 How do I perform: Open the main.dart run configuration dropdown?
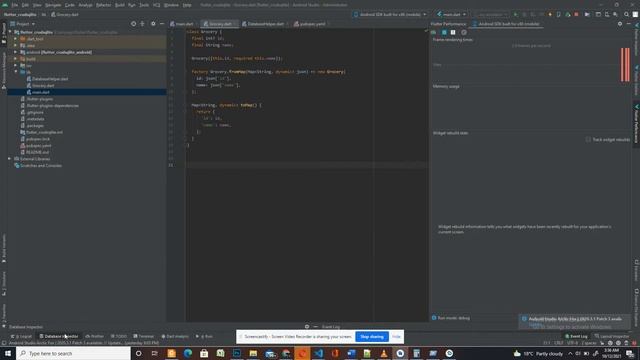[x=451, y=14]
